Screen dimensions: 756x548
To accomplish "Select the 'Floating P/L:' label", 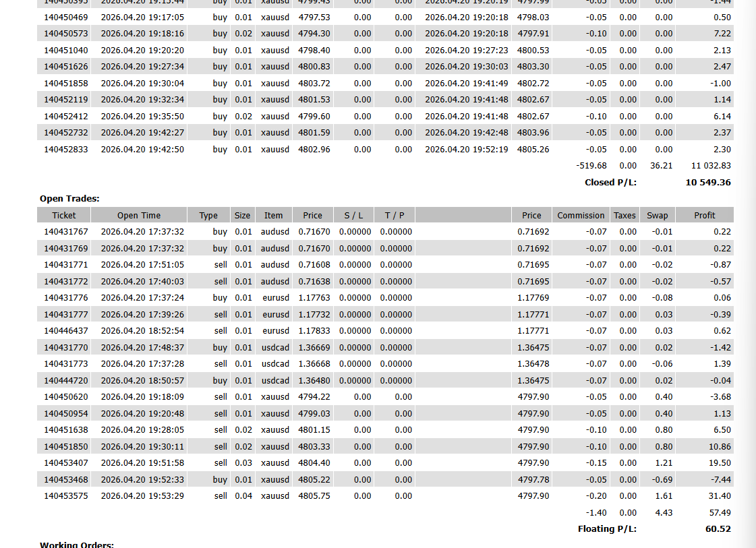I will (x=607, y=528).
